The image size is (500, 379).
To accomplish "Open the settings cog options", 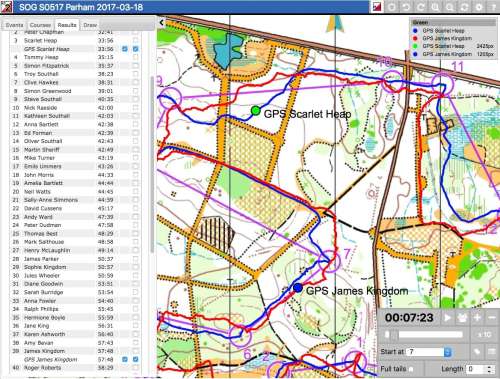I will pyautogui.click(x=479, y=7).
